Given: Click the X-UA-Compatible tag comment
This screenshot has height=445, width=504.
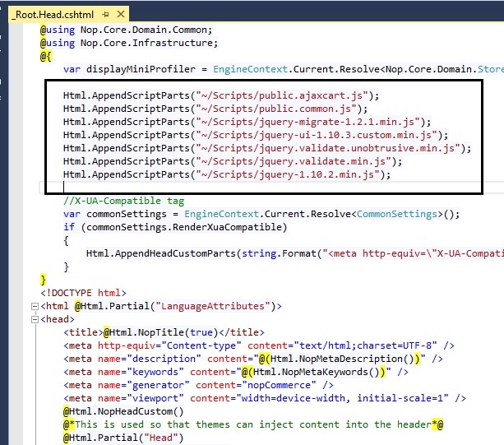Looking at the screenshot, I should point(124,201).
